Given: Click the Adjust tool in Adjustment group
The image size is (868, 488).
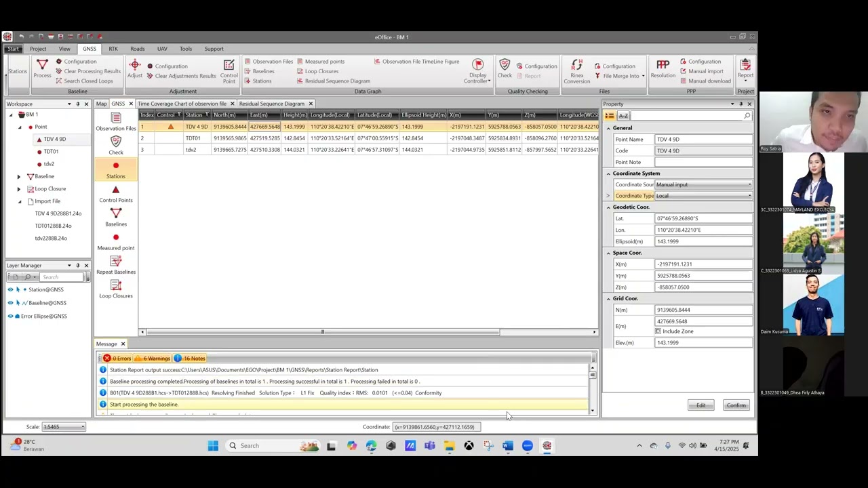Looking at the screenshot, I should tap(135, 68).
